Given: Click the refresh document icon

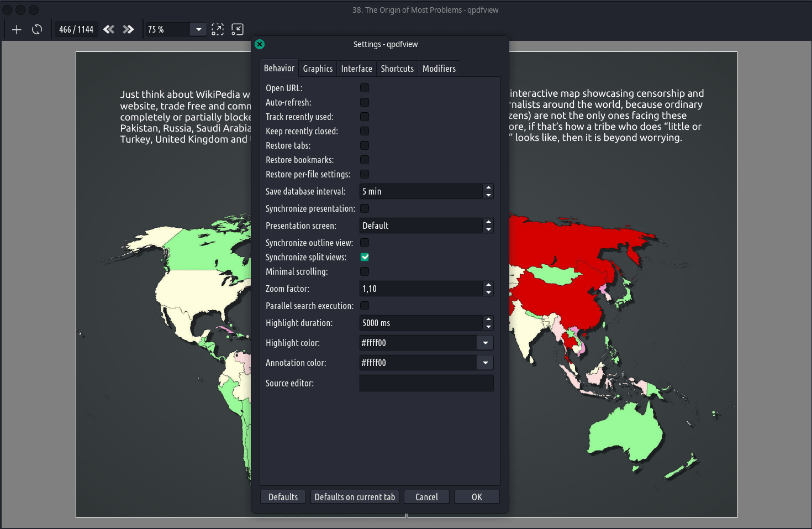Looking at the screenshot, I should pyautogui.click(x=37, y=30).
